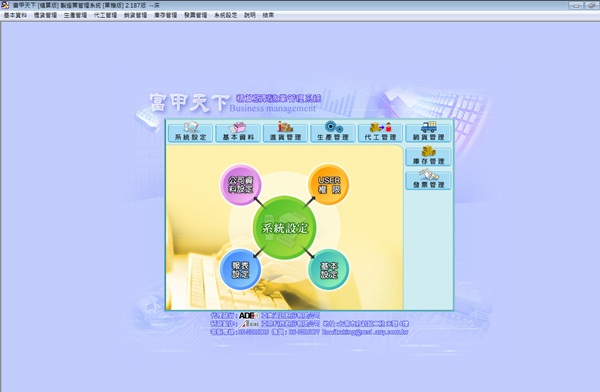Viewport: 600px width, 392px height.
Task: Click the blue 報表設定 circle
Action: pos(241,270)
